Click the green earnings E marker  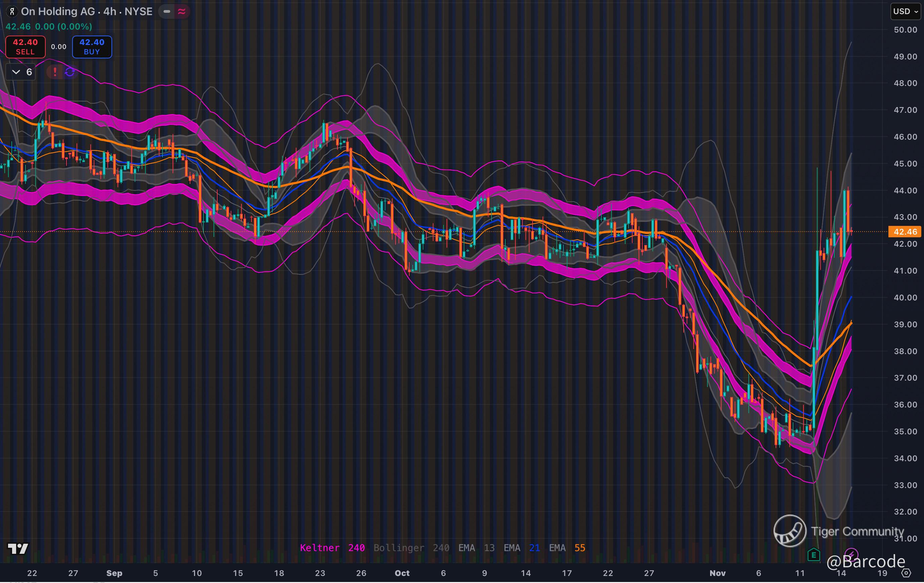(814, 554)
